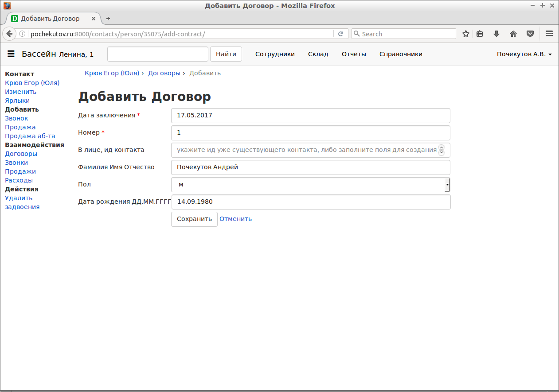Open the Справочники menu item
This screenshot has height=392, width=559.
pyautogui.click(x=401, y=54)
